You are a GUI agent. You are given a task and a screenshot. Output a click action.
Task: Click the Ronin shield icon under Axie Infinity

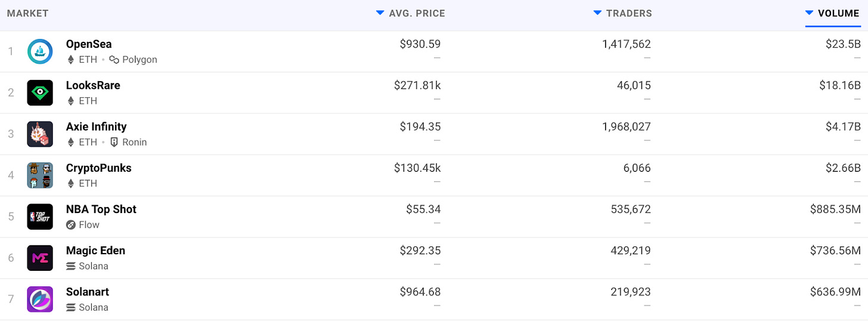[x=114, y=142]
